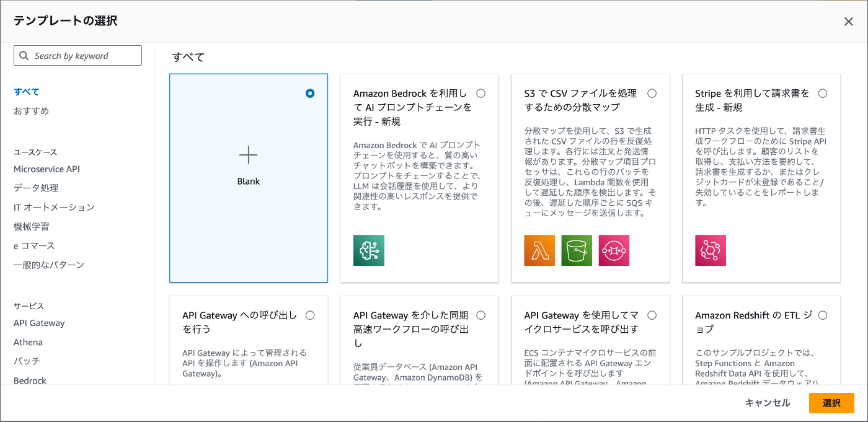The width and height of the screenshot is (868, 422).
Task: Filter by 機械学習 use case
Action: tap(31, 226)
